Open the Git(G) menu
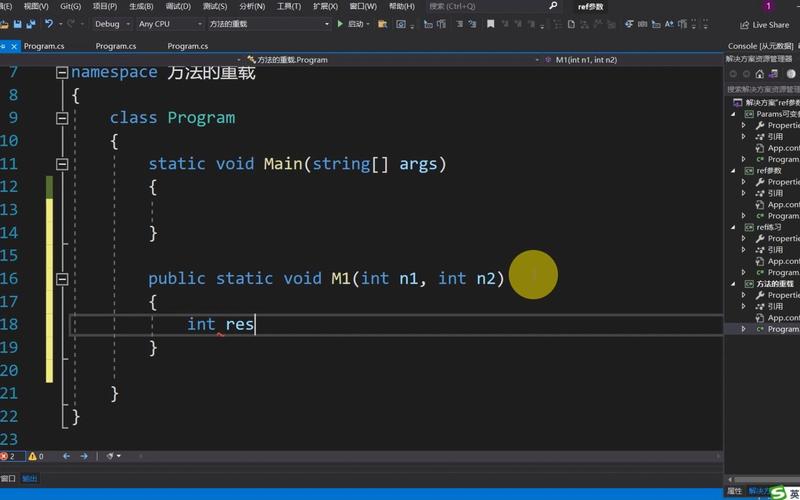Viewport: 800px width, 500px height. click(70, 6)
